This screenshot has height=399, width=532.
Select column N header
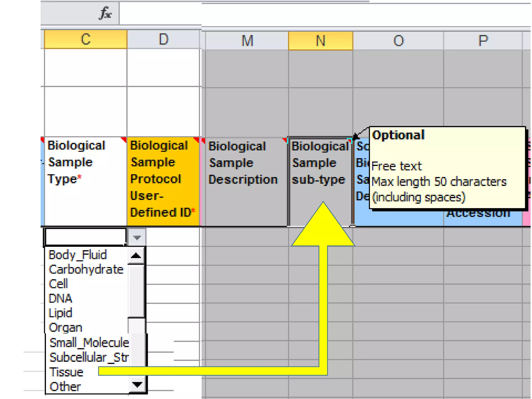click(x=321, y=41)
